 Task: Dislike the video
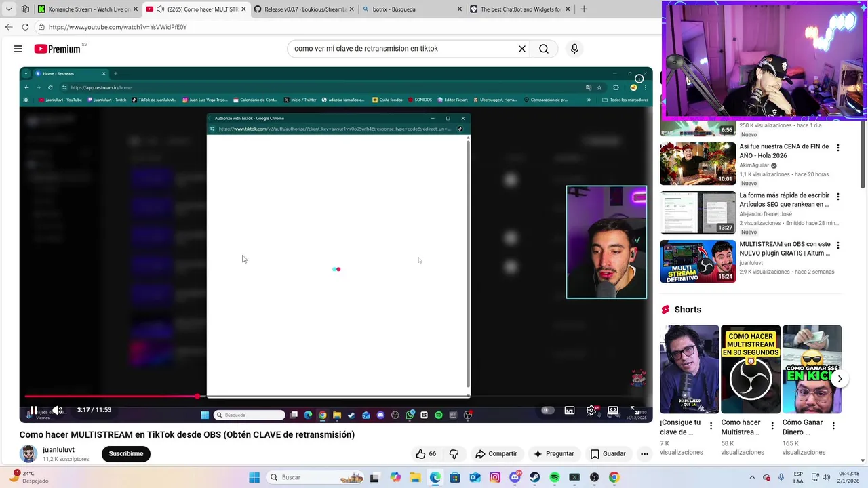coord(454,454)
